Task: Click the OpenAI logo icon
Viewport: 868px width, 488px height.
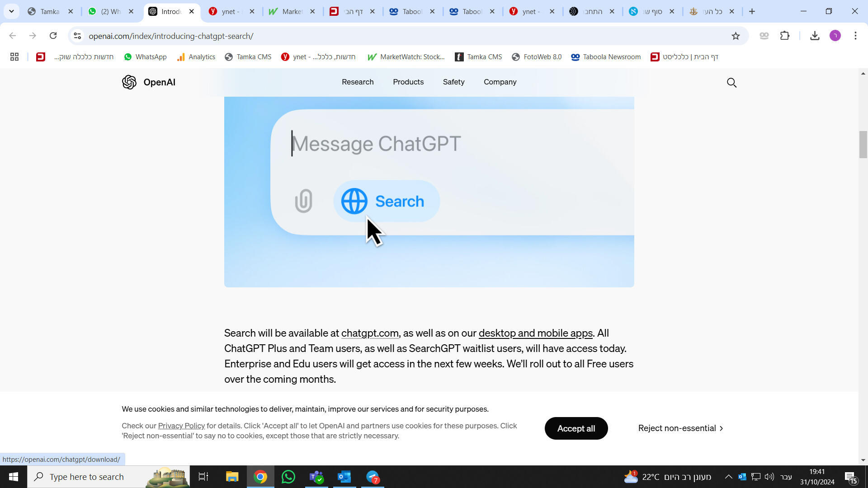Action: click(129, 82)
